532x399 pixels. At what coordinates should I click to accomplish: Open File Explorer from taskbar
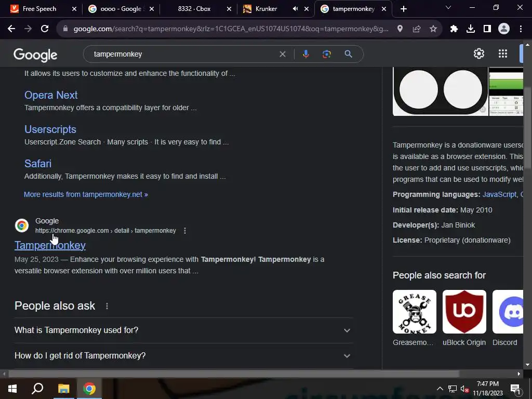click(x=63, y=389)
